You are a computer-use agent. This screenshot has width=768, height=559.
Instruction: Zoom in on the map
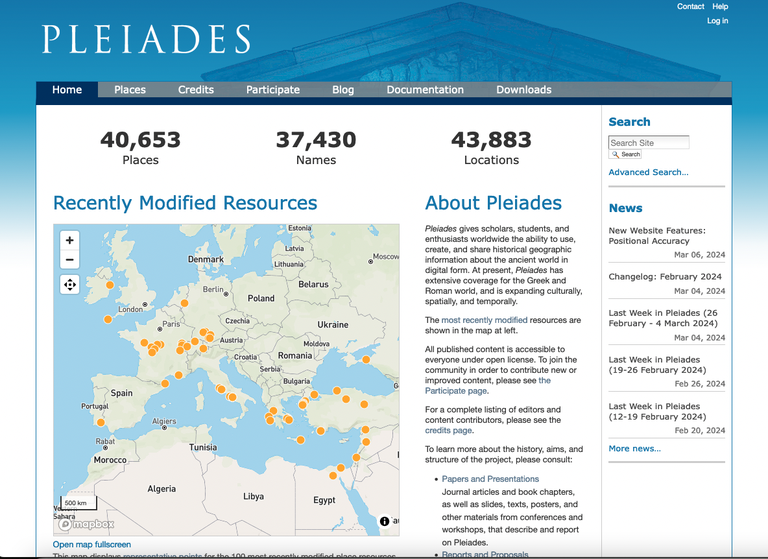(x=69, y=240)
